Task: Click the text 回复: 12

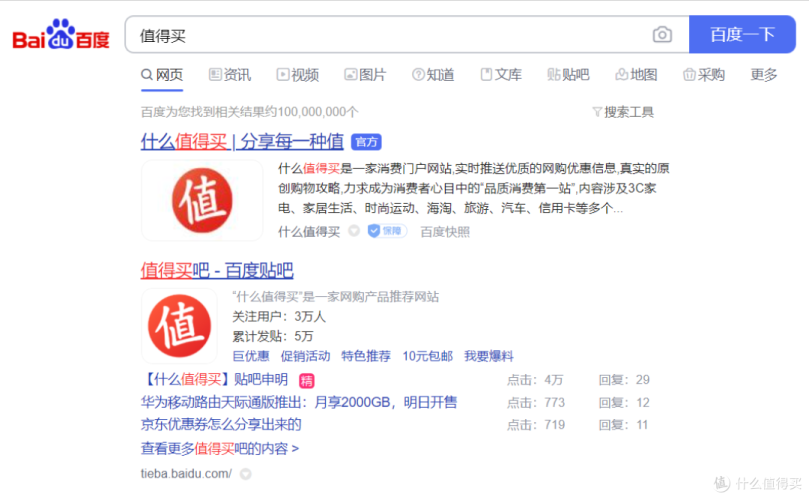Action: [x=624, y=402]
